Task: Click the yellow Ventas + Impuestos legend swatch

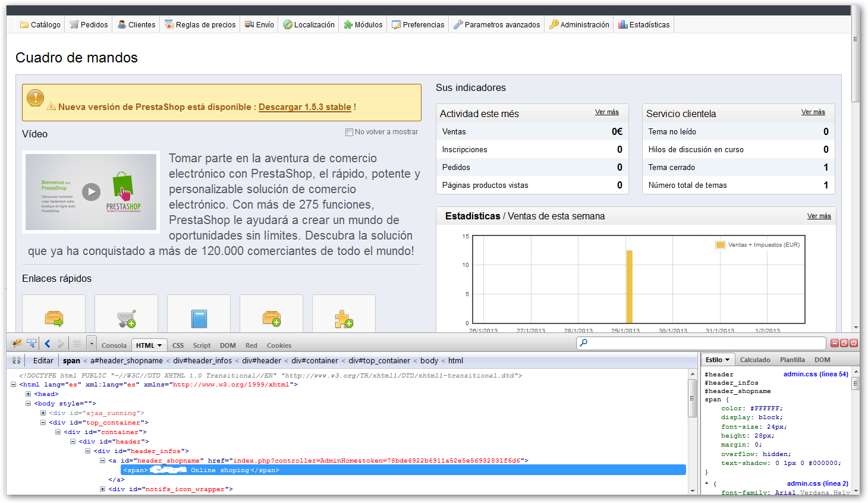Action: [721, 245]
